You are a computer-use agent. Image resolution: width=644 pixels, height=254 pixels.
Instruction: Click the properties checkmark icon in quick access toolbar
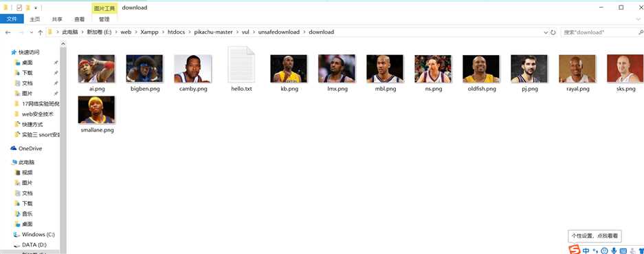pyautogui.click(x=19, y=8)
